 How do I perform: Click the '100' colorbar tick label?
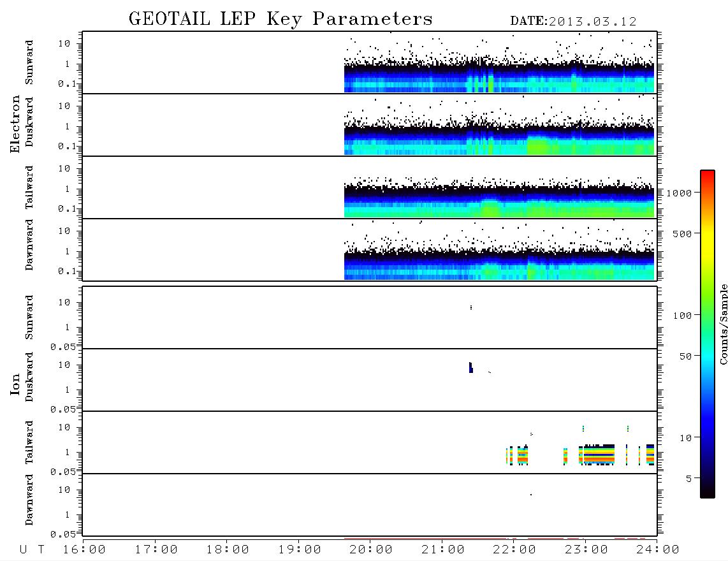pos(683,316)
